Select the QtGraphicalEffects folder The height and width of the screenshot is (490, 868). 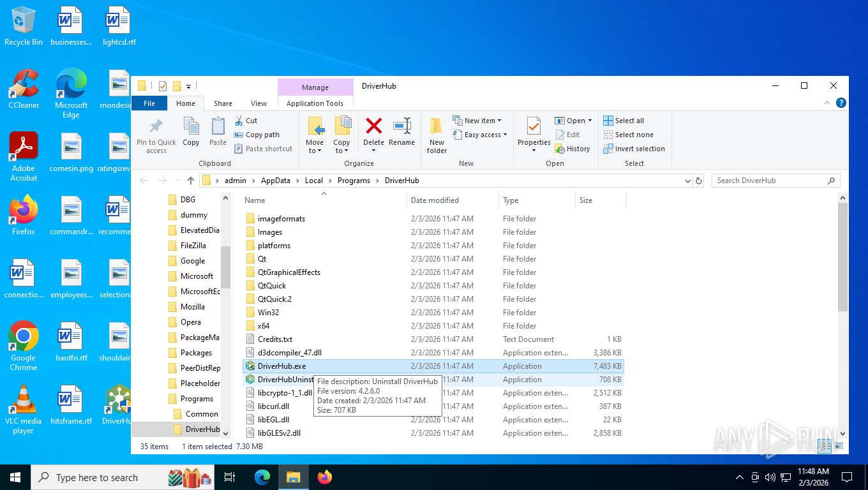(x=289, y=272)
